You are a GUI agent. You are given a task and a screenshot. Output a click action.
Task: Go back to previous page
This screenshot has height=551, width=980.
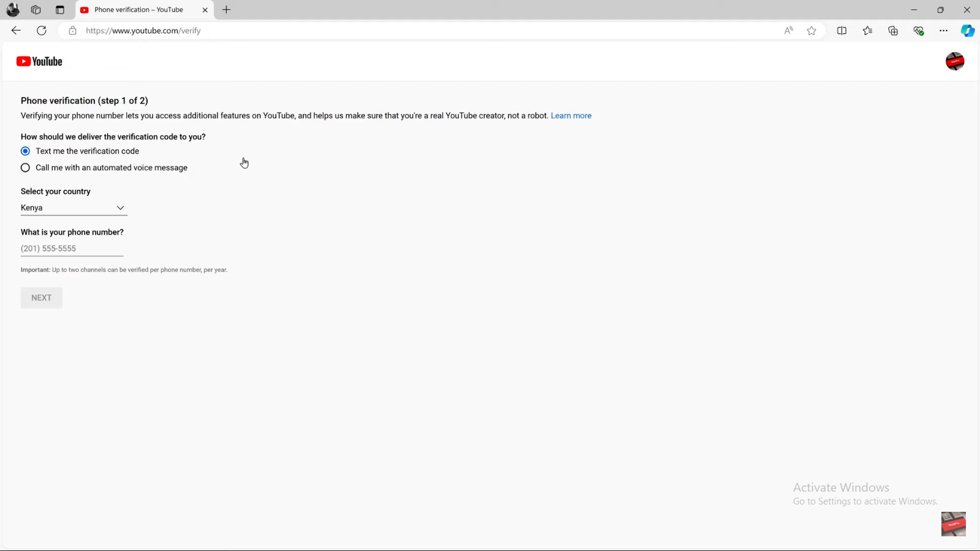click(x=16, y=31)
